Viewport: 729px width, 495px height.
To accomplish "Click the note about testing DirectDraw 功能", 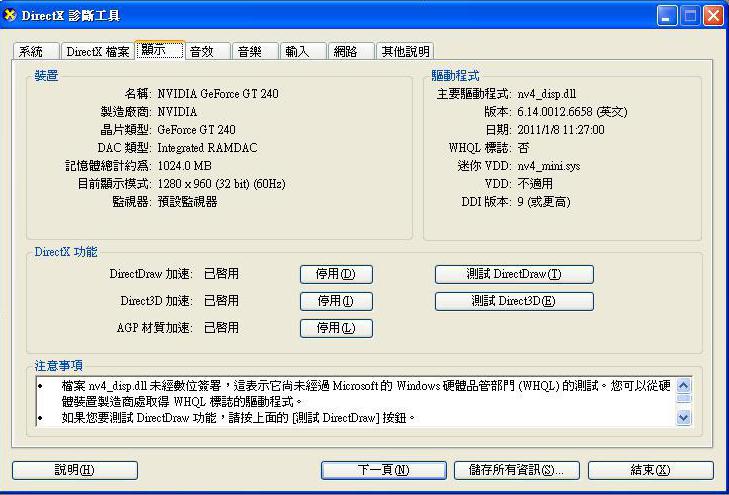I will tap(238, 418).
